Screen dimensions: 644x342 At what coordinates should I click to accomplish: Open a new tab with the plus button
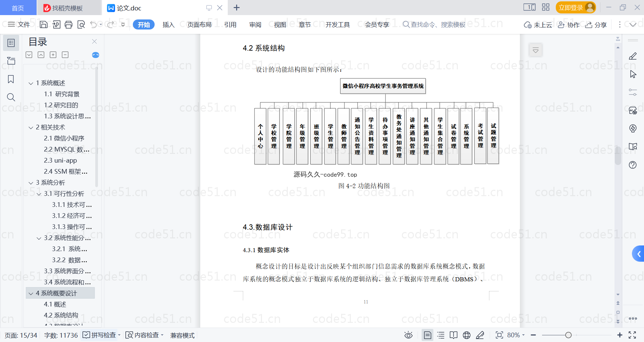(236, 7)
